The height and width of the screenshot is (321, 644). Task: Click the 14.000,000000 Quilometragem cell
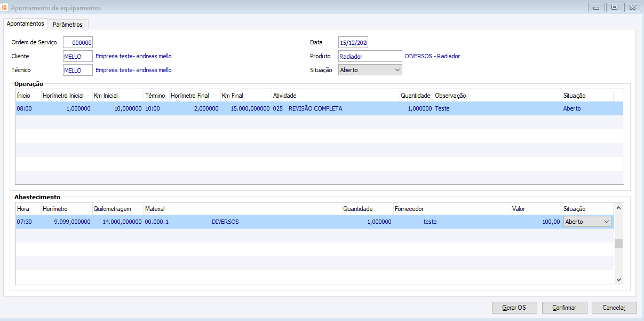[118, 222]
